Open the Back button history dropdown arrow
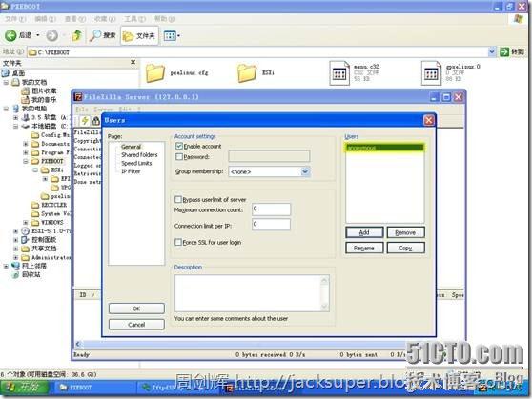Screen dimensions: 532x399 (x=38, y=35)
